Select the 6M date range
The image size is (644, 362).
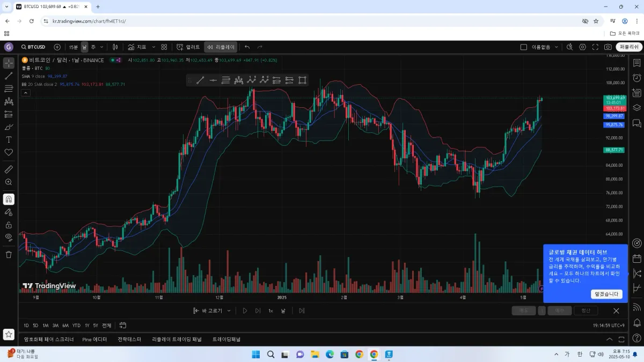(65, 326)
